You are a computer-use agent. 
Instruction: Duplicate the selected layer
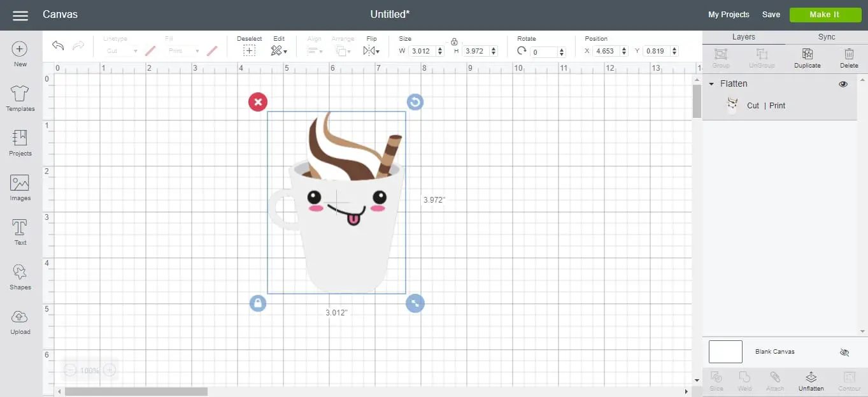coord(807,58)
